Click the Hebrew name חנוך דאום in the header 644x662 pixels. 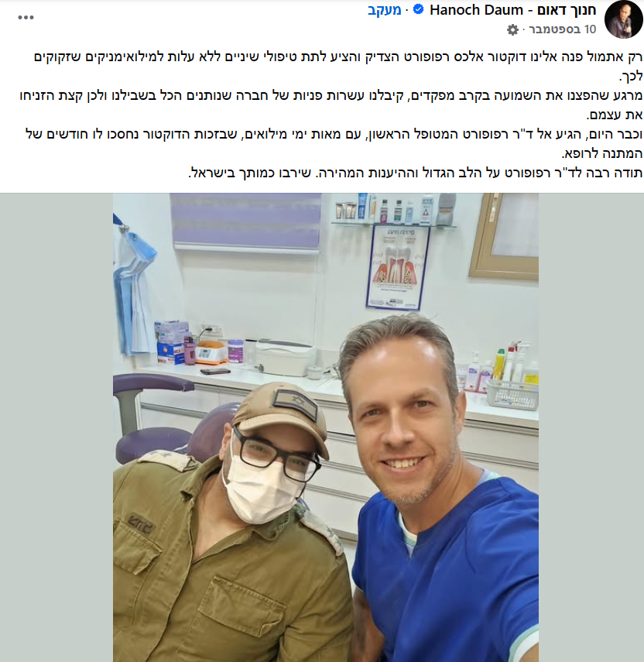(x=567, y=10)
